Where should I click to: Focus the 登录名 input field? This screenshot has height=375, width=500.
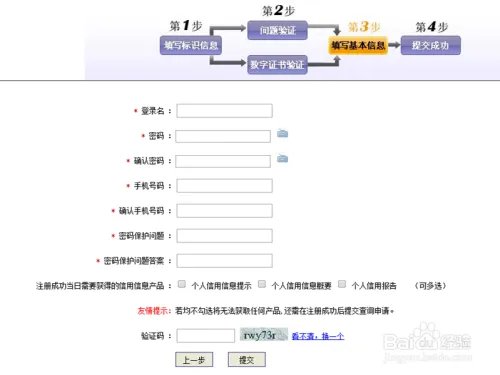point(224,111)
